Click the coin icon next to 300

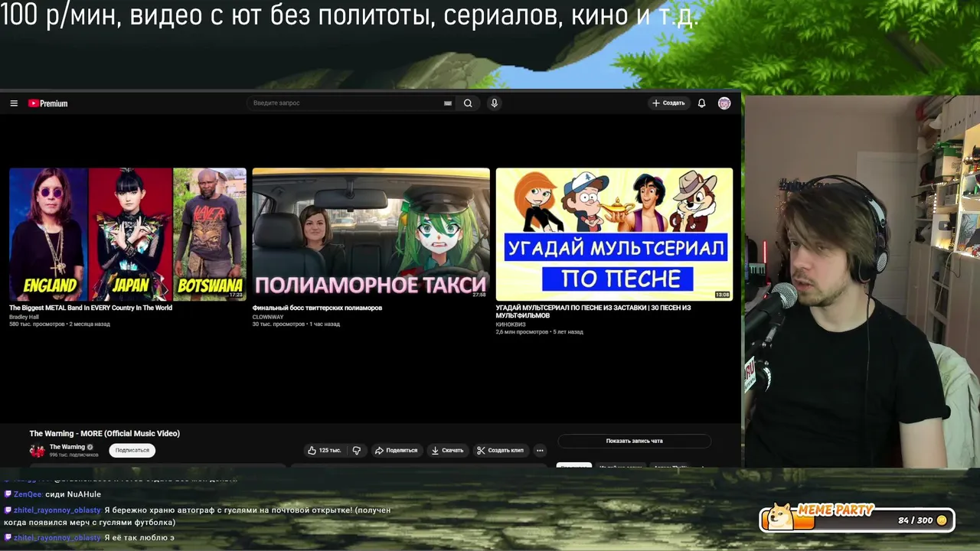click(942, 520)
